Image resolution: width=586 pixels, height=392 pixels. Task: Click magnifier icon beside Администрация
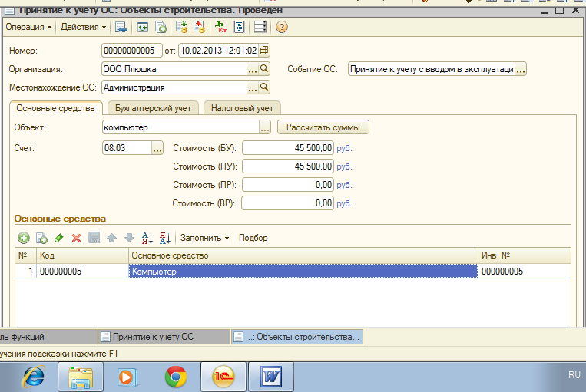click(264, 87)
